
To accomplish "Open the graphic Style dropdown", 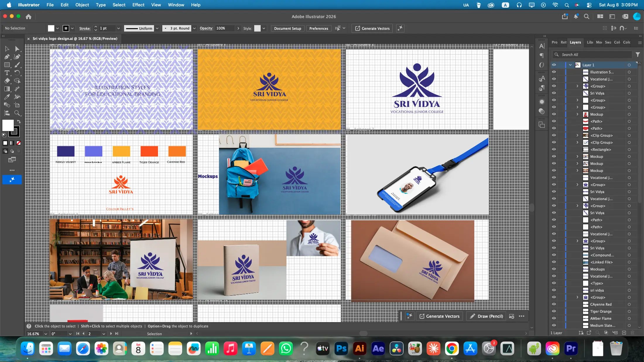I will click(264, 28).
